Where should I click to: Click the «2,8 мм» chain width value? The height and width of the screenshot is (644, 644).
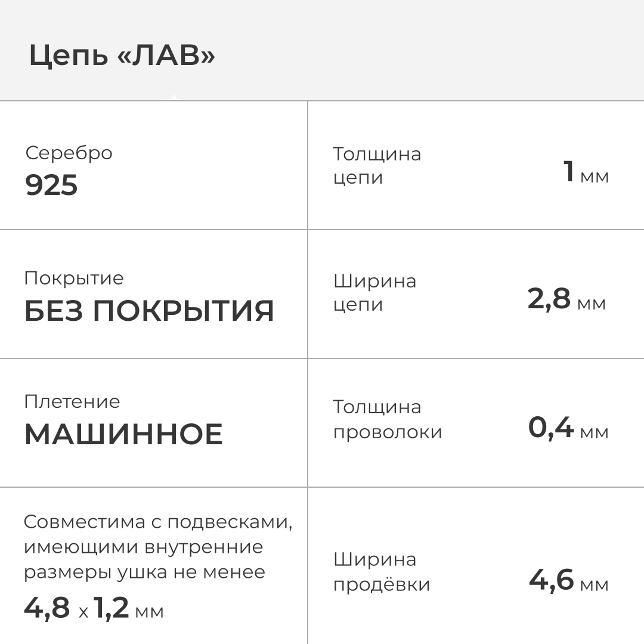pos(566,299)
